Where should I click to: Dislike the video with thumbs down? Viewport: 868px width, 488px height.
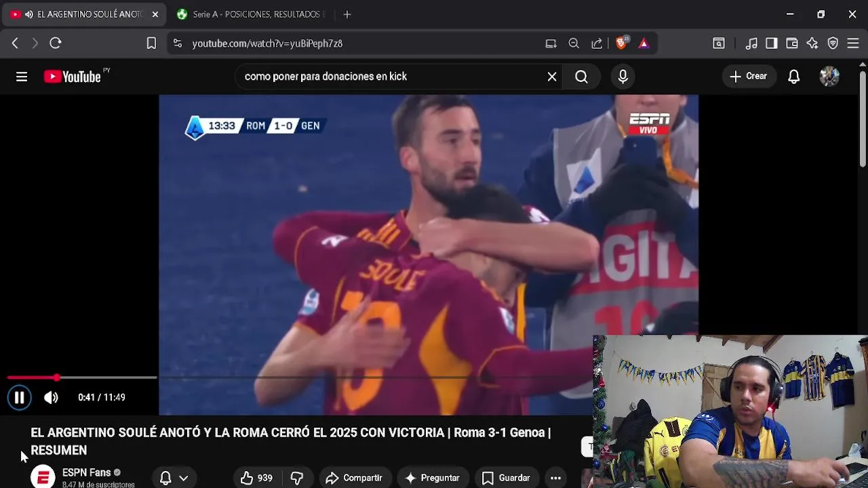click(296, 478)
